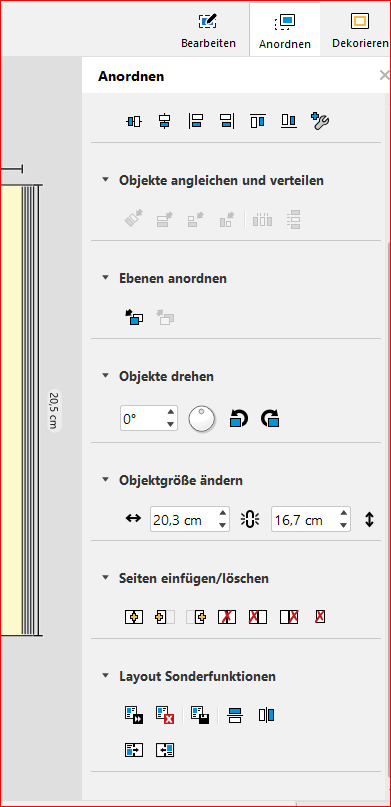Rotate object counterclockwise icon
Viewport: 391px width, 807px height.
pyautogui.click(x=239, y=418)
